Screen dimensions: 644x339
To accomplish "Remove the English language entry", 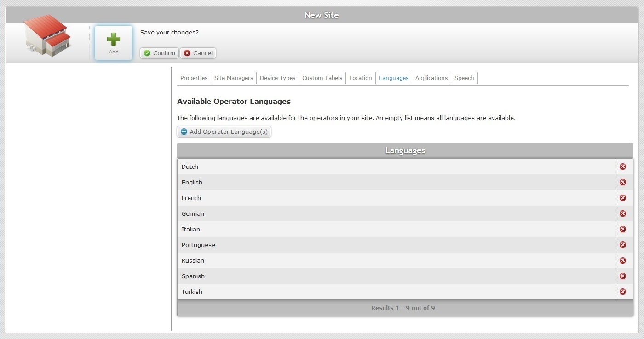I will tap(623, 182).
